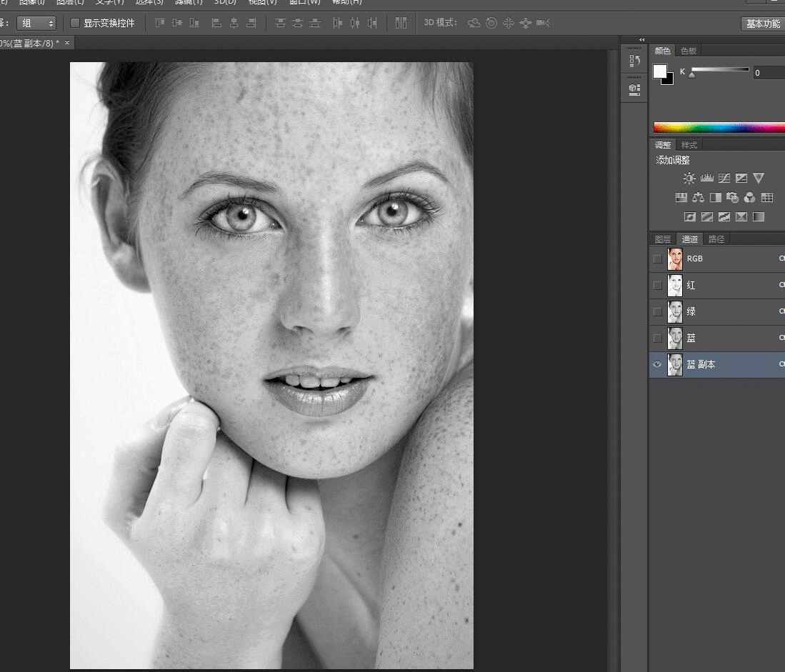The image size is (785, 672).
Task: Switch to the 图层 tab
Action: (663, 239)
